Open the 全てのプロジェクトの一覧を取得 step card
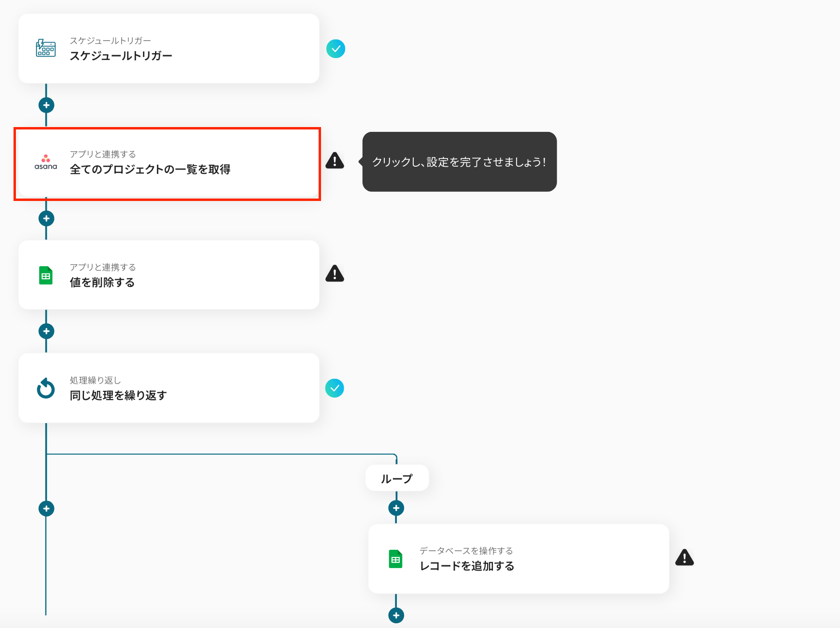Screen dimensions: 840x628 168,163
